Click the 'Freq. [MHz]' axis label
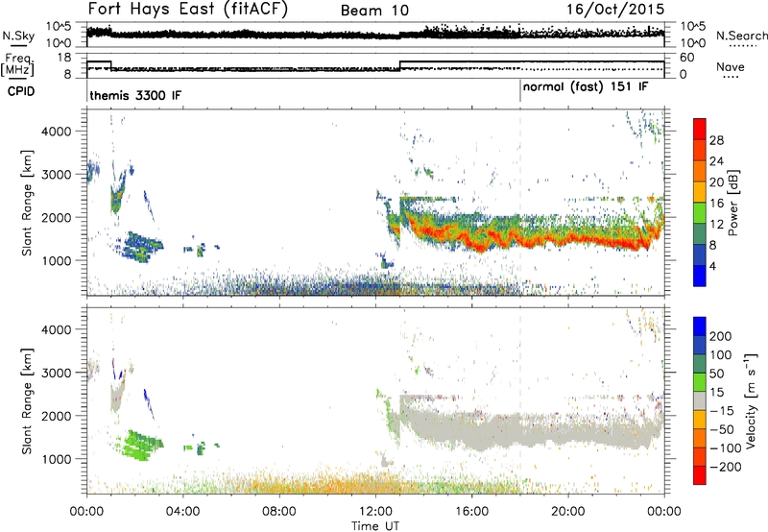Image resolution: width=768 pixels, height=532 pixels. (x=17, y=65)
